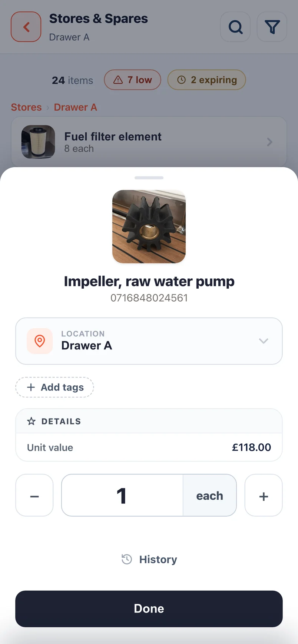Open the Fuel filter element row chevron

(270, 142)
